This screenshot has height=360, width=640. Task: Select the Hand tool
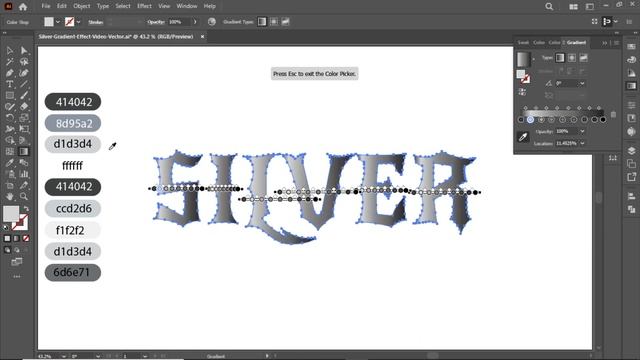(x=10, y=196)
